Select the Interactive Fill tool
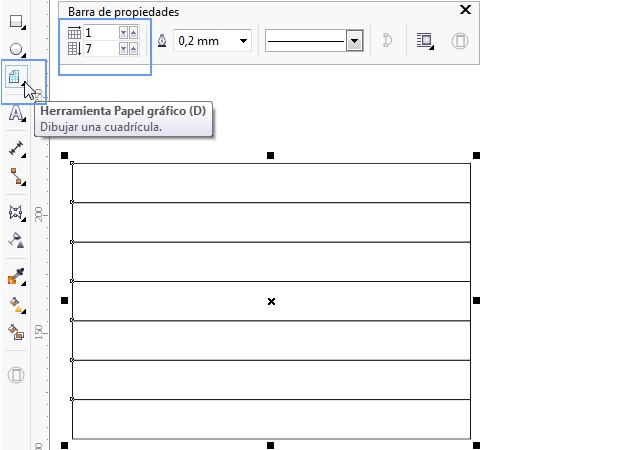620x450 pixels. [x=16, y=304]
